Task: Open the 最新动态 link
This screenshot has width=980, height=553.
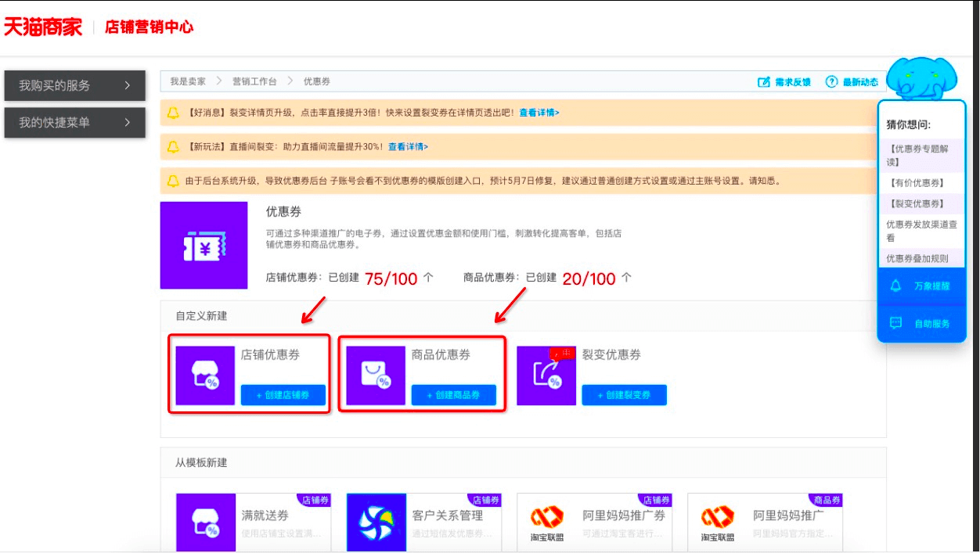Action: pyautogui.click(x=860, y=82)
